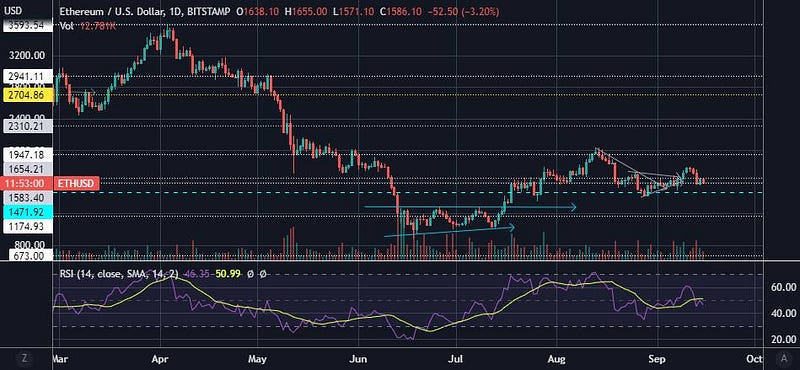The width and height of the screenshot is (800, 370).
Task: Click the 1174.93 price level label
Action: pos(28,225)
